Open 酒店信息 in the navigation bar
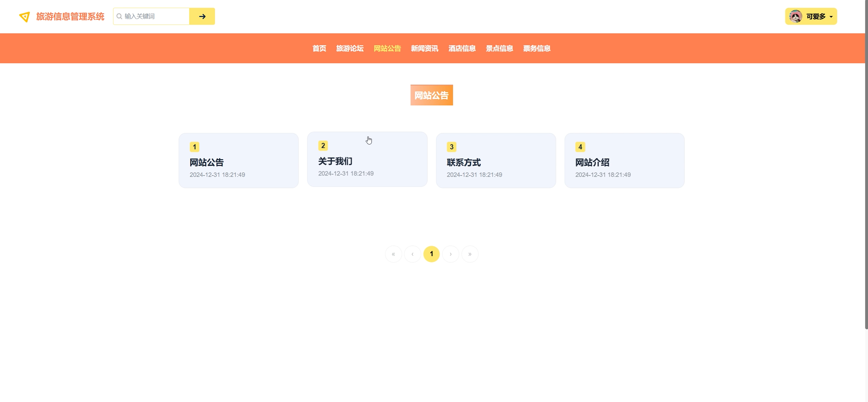Viewport: 868px width, 402px height. (x=462, y=49)
